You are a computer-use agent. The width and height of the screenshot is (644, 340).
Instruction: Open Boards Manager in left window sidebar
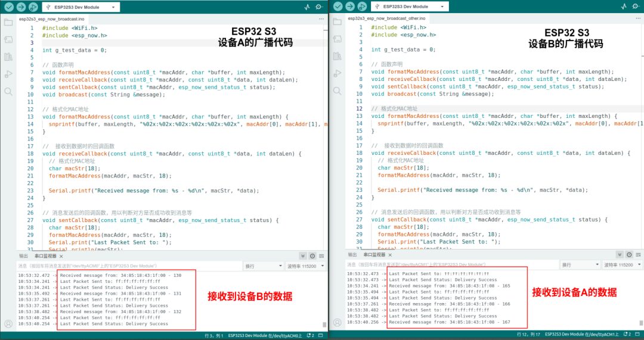(8, 40)
